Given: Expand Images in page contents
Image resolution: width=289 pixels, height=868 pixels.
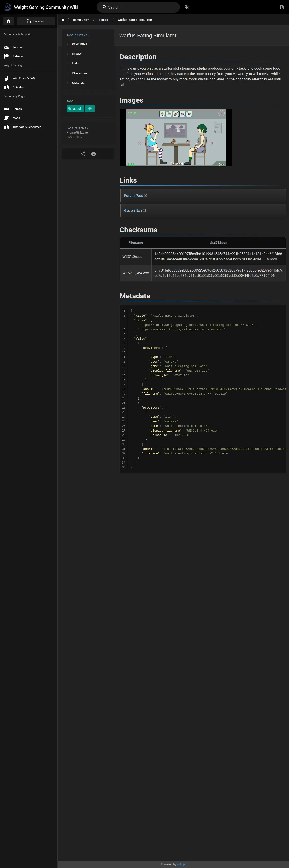Looking at the screenshot, I should 76,54.
